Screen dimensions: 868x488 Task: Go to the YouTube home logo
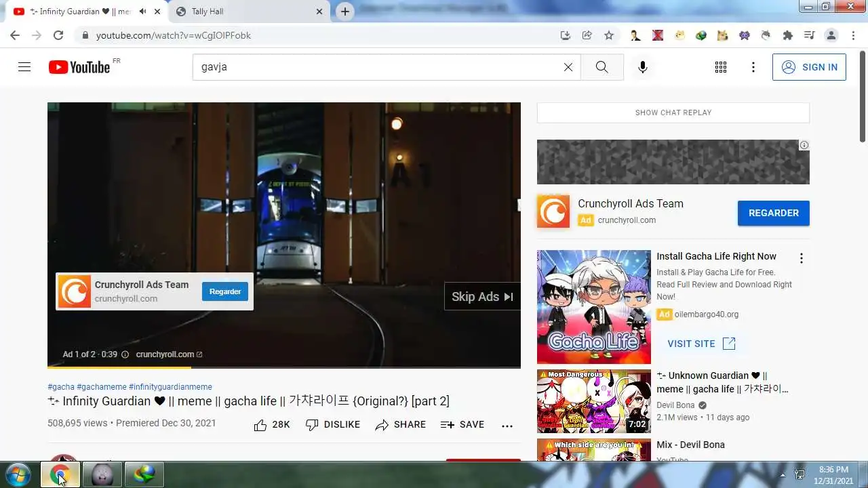[79, 67]
